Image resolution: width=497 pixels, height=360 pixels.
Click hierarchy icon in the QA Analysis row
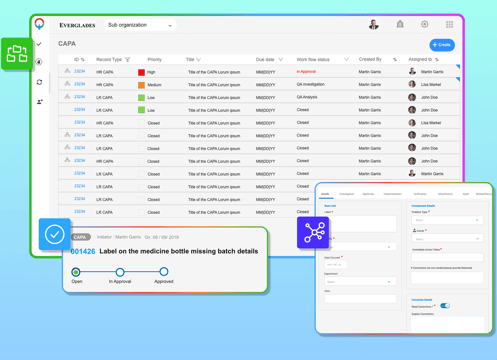point(67,96)
